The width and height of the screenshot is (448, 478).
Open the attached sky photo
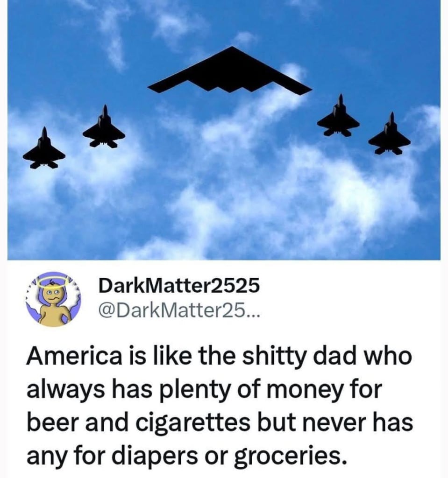224,130
